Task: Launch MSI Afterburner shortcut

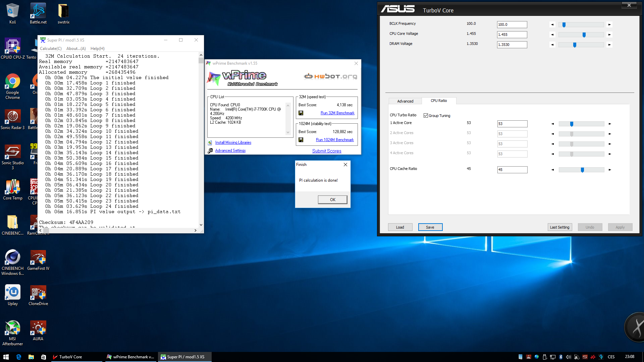Action: (12, 333)
